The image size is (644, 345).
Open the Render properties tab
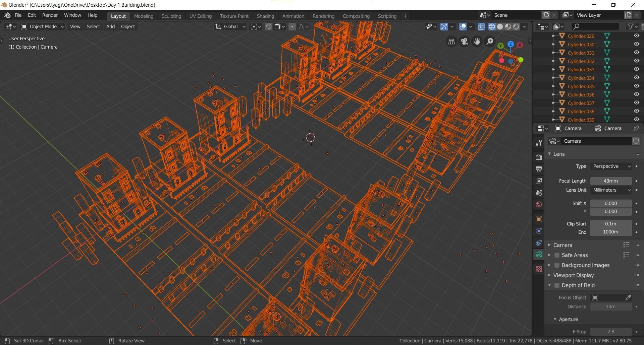tap(539, 157)
